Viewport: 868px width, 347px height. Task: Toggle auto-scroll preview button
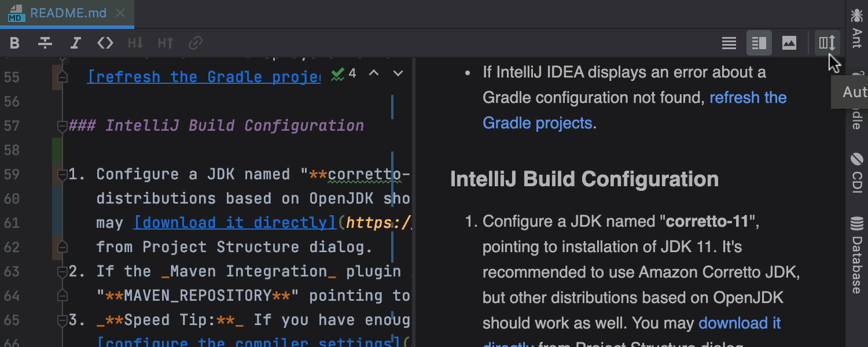827,43
